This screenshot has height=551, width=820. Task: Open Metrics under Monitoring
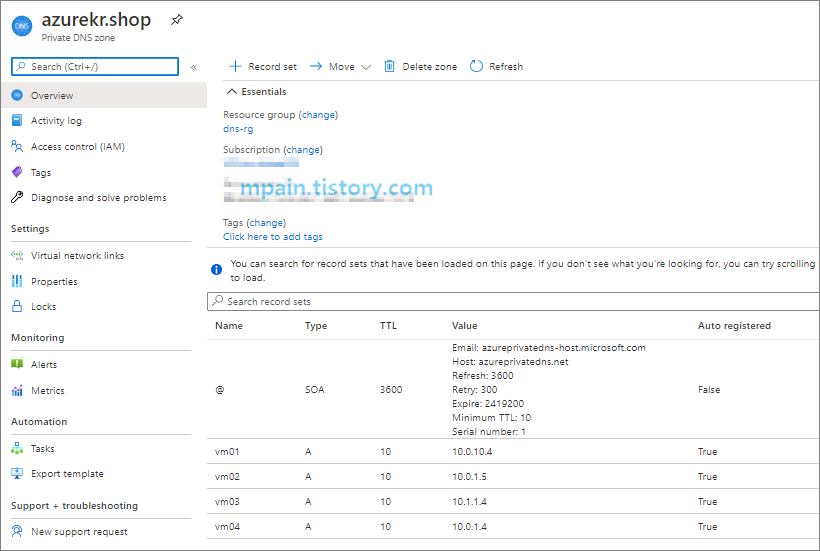(48, 391)
